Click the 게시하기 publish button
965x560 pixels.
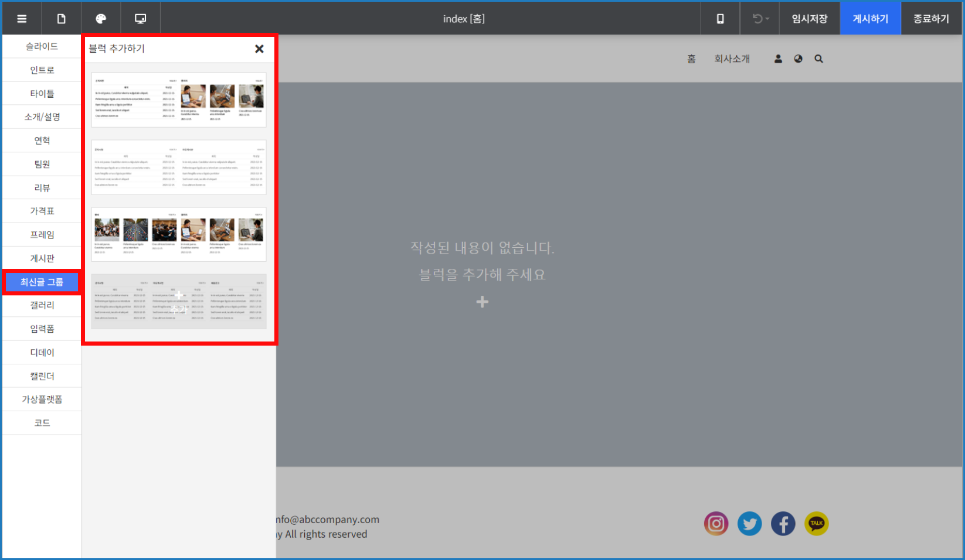pyautogui.click(x=870, y=19)
